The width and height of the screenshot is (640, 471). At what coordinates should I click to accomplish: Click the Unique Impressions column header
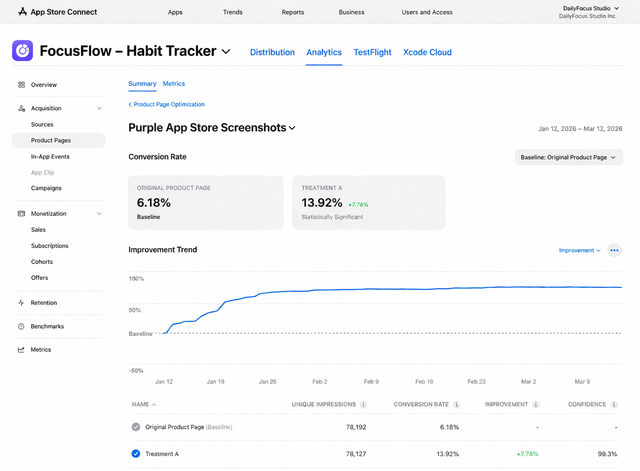[324, 404]
